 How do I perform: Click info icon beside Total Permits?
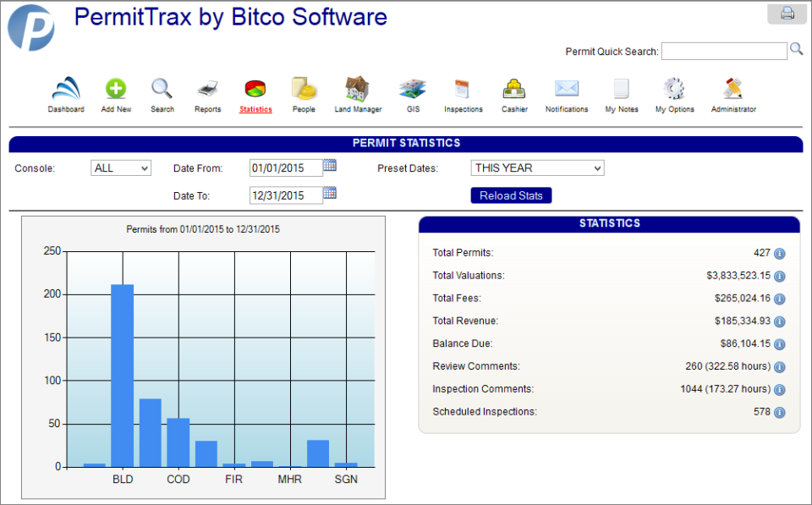click(779, 254)
